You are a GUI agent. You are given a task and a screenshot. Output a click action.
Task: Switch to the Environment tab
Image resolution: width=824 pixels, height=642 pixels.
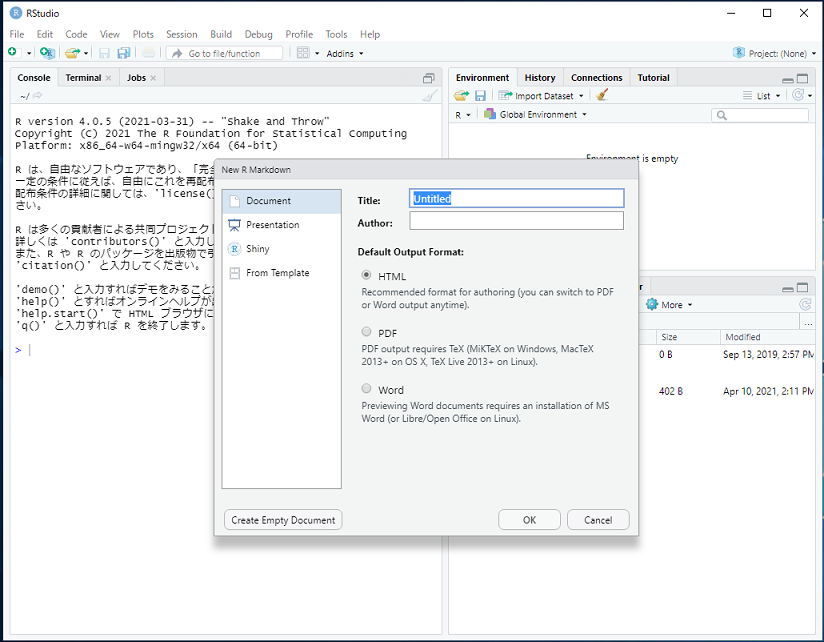tap(482, 78)
